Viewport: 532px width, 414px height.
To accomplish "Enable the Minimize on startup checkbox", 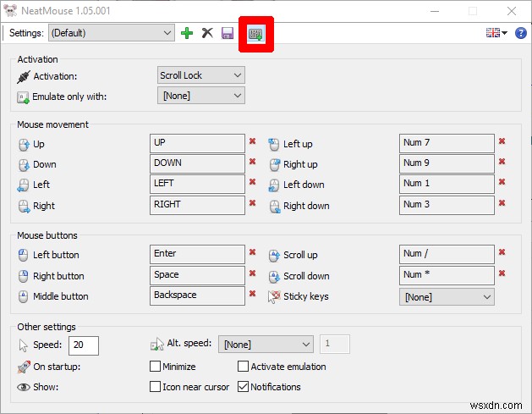I will (x=156, y=367).
